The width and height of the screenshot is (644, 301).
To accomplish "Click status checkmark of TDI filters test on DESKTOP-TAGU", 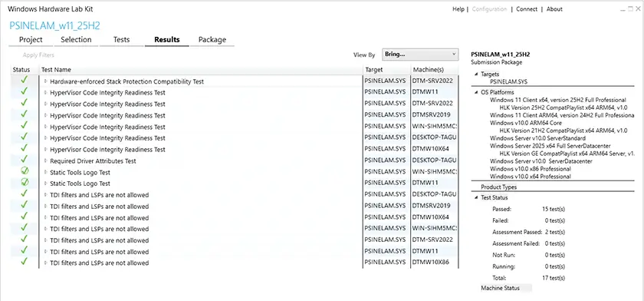I will pos(24,193).
